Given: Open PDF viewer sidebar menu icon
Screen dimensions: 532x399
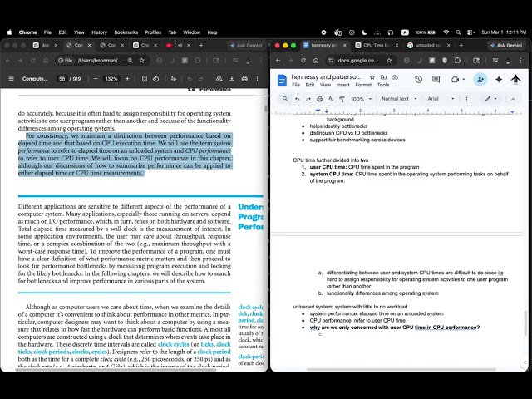Looking at the screenshot, I should pyautogui.click(x=11, y=79).
